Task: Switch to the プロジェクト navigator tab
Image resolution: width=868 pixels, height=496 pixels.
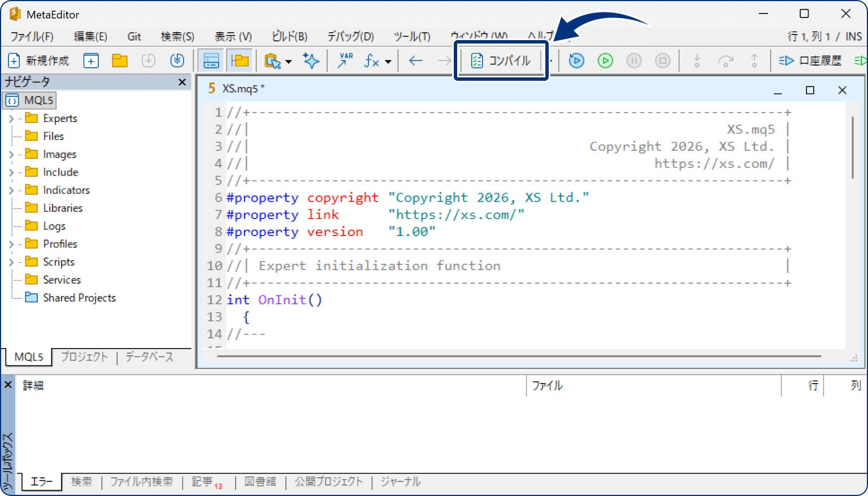Action: pos(84,357)
